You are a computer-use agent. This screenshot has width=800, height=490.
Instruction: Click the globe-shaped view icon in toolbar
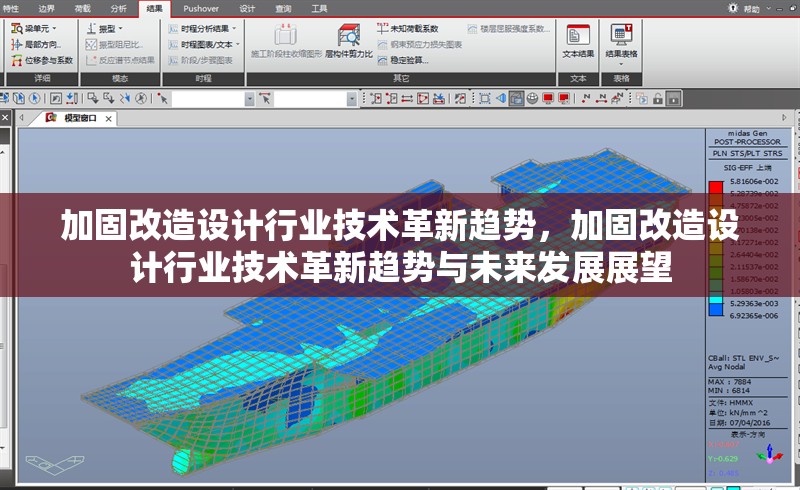[532, 98]
